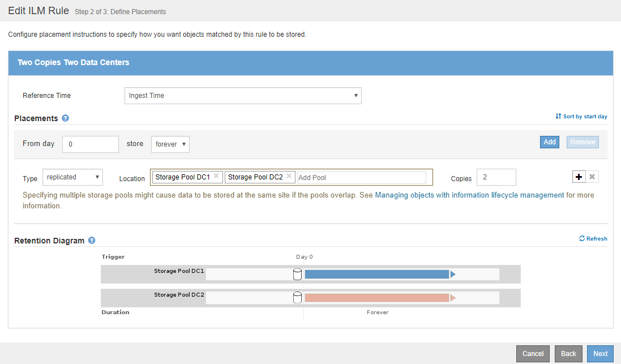Click the gray X delete row icon
The image size is (621, 364).
592,177
